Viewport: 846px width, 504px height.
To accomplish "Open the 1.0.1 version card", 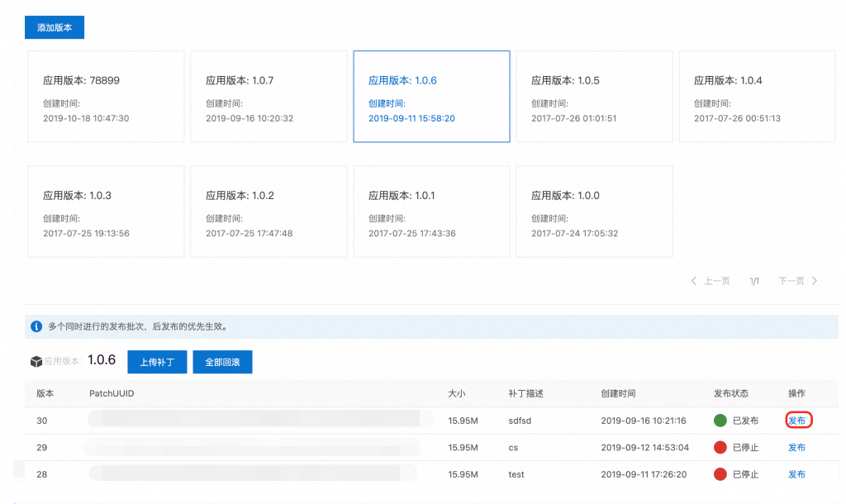I will (x=431, y=212).
